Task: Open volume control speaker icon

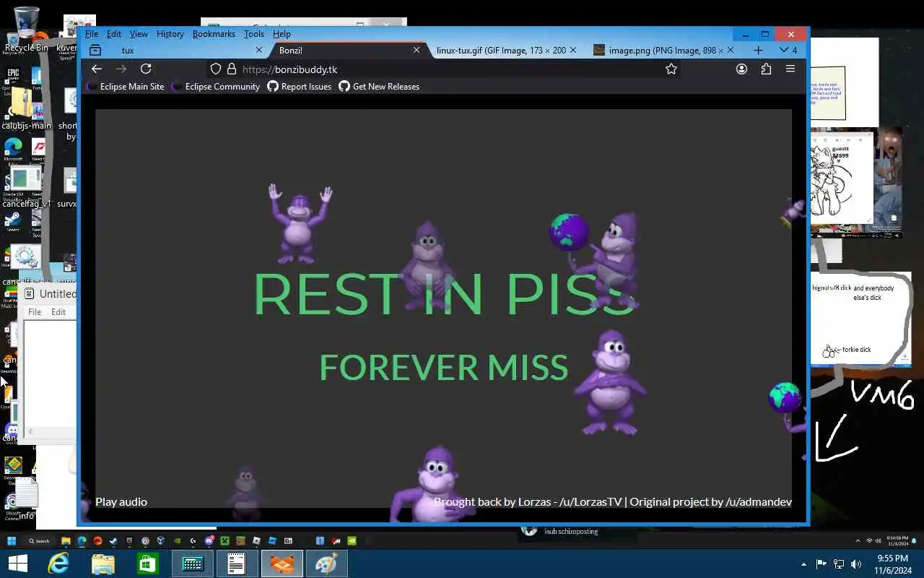Action: pyautogui.click(x=856, y=564)
